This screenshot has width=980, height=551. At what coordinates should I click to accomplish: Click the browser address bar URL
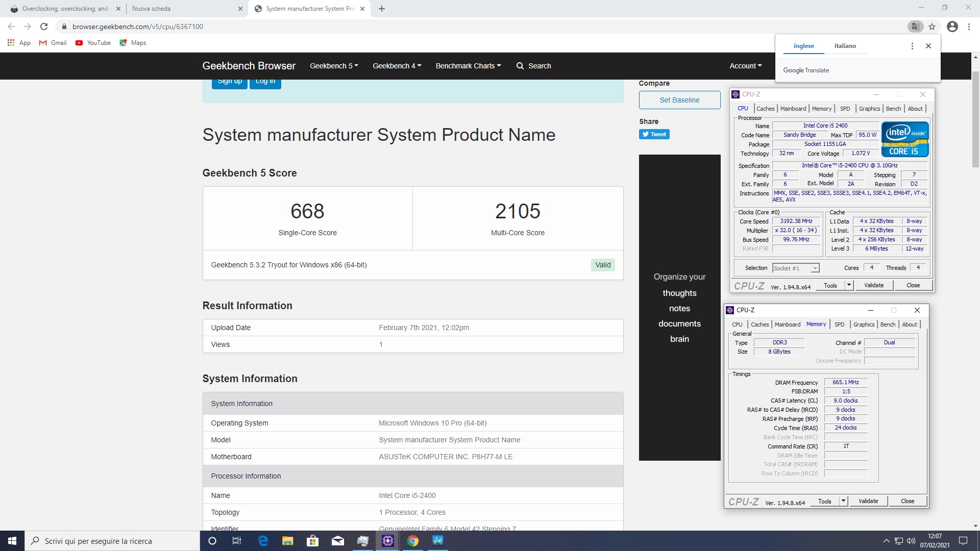pyautogui.click(x=138, y=27)
